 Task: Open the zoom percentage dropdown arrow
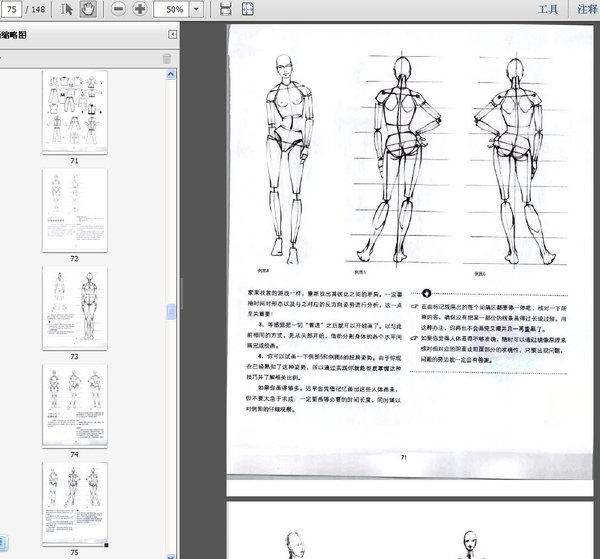[195, 9]
